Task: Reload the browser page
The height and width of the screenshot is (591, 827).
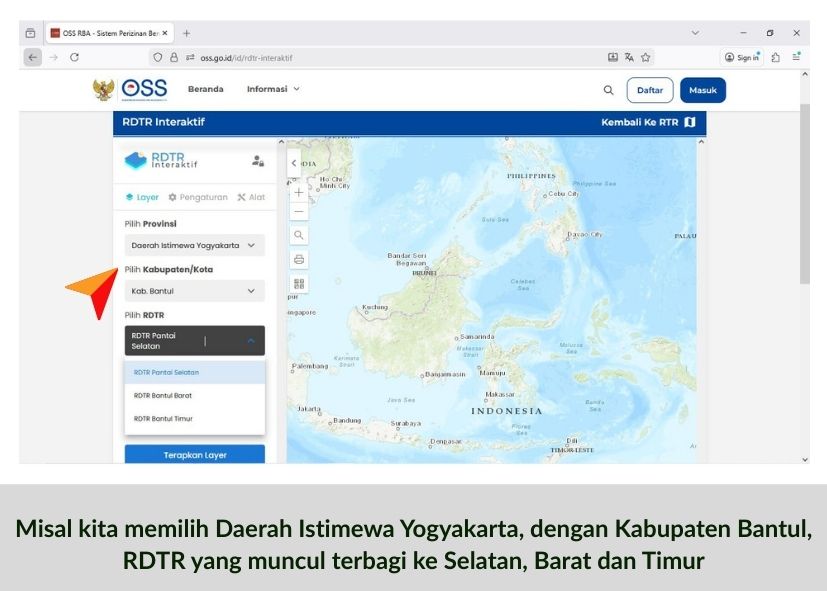Action: tap(74, 58)
